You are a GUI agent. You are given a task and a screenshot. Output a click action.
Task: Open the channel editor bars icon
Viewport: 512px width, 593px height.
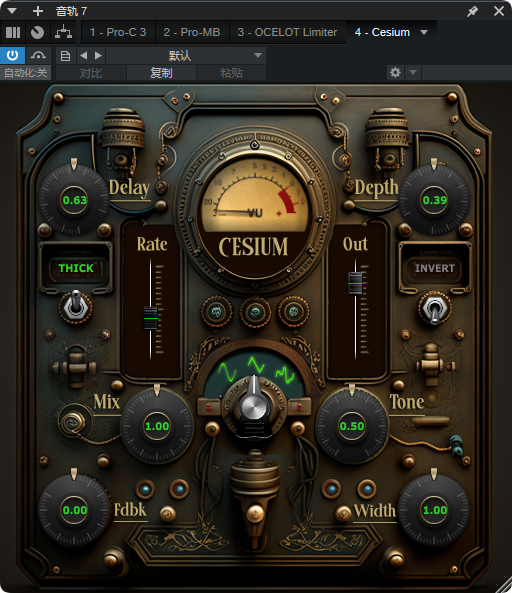pos(13,33)
